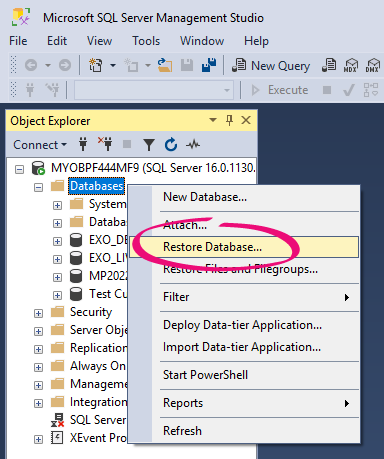Open the Connect dropdown in Object Explorer
This screenshot has width=384, height=459.
coord(40,145)
